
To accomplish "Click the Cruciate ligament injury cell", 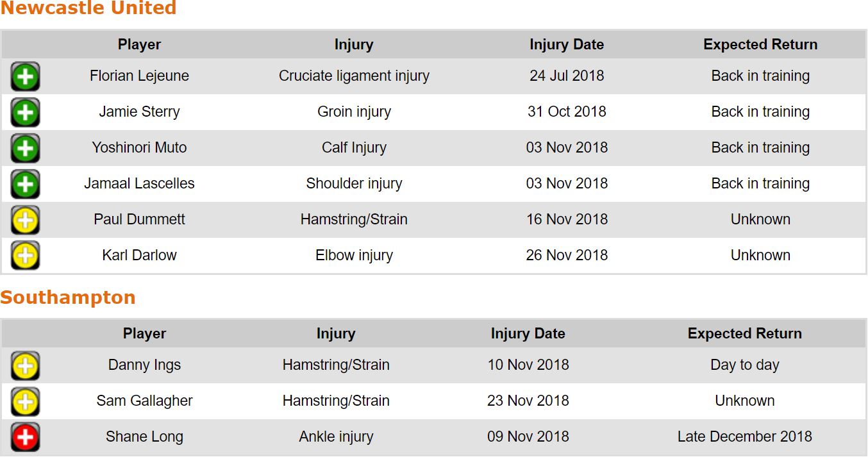I will [354, 76].
